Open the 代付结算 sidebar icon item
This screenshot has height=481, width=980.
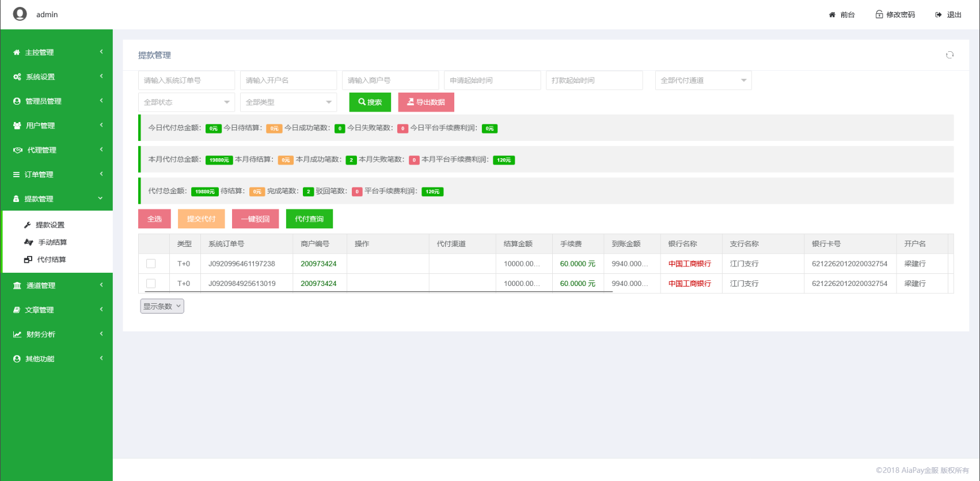point(28,259)
